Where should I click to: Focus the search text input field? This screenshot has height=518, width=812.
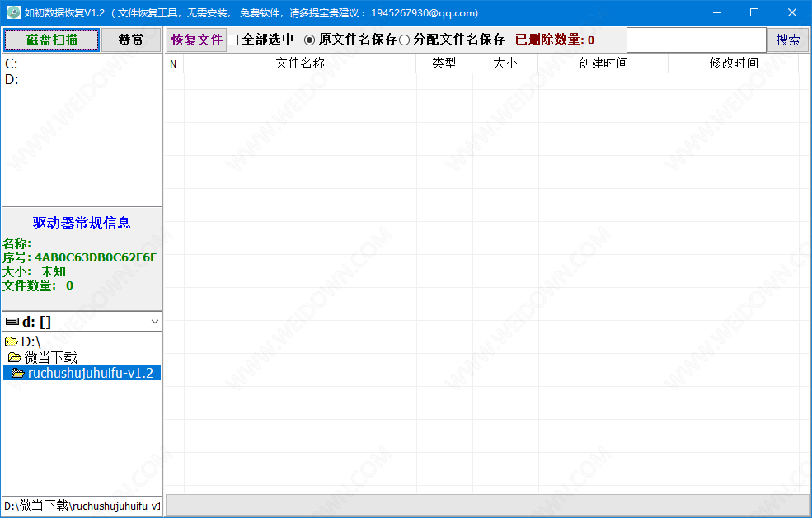point(696,40)
